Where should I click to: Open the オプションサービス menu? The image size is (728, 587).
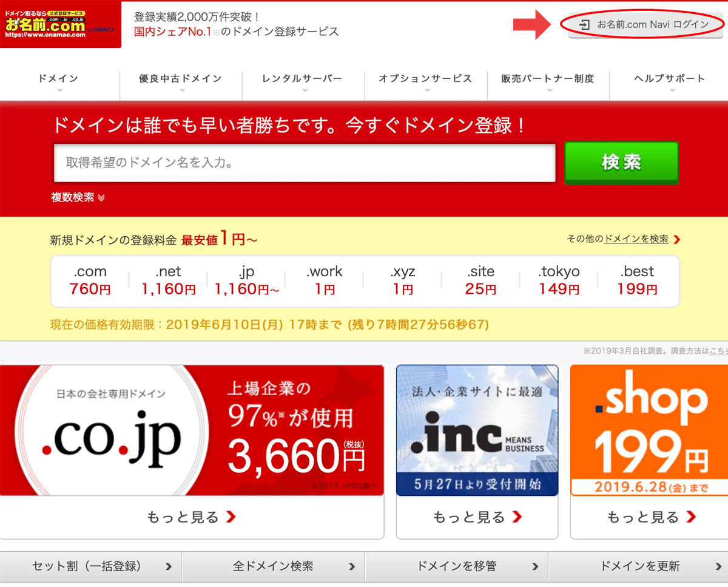(x=426, y=83)
